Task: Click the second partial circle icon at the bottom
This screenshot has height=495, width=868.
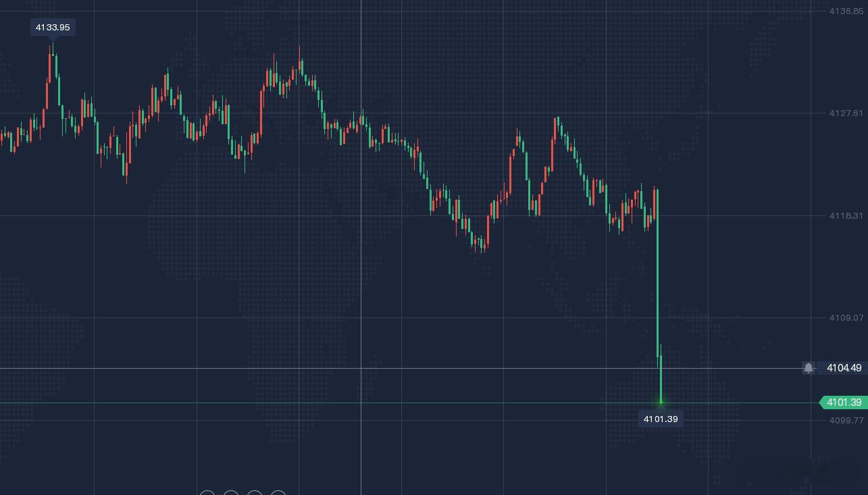Action: pyautogui.click(x=231, y=492)
